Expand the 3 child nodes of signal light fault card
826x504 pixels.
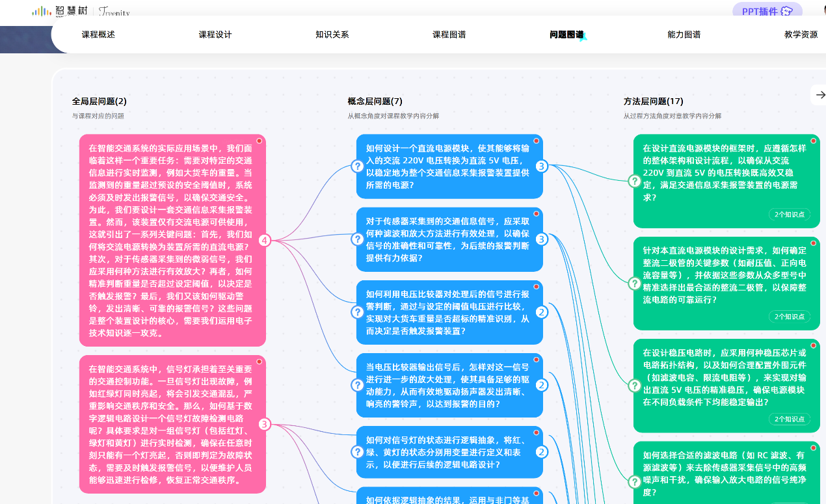click(x=264, y=425)
